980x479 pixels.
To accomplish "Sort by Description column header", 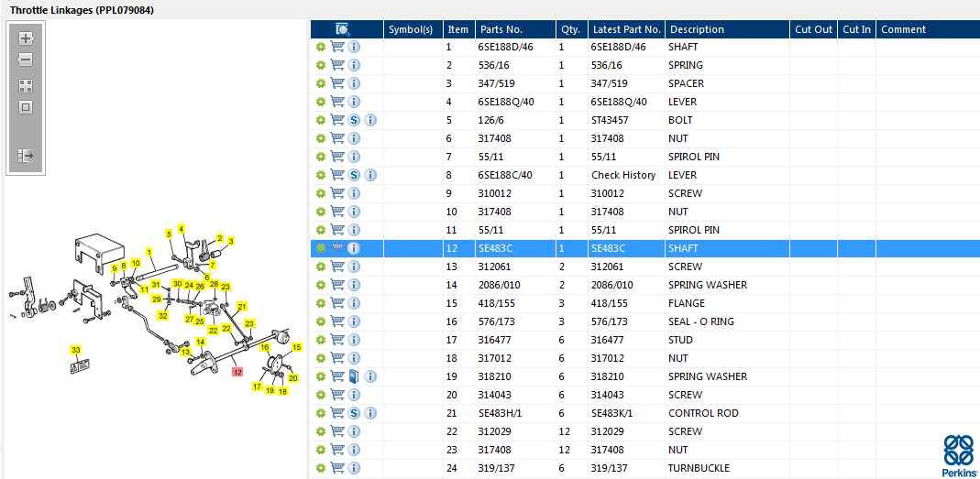I will point(696,29).
